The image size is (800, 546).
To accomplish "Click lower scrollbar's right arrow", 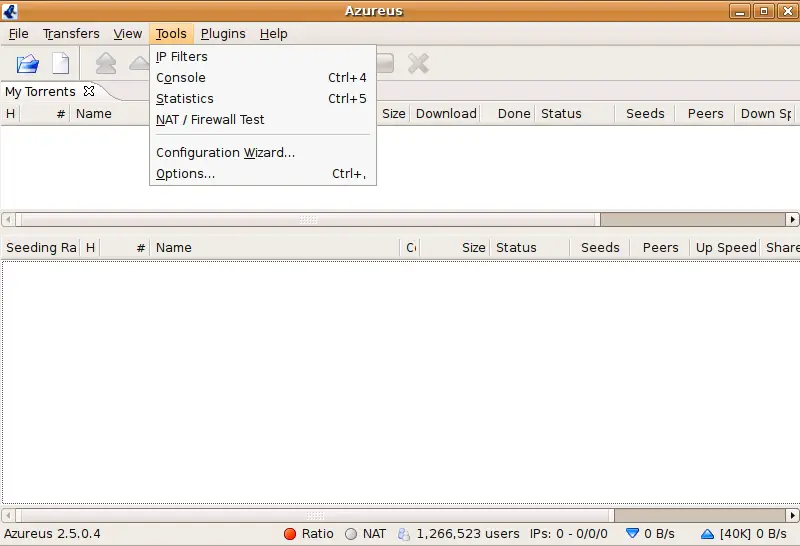I will click(x=792, y=515).
